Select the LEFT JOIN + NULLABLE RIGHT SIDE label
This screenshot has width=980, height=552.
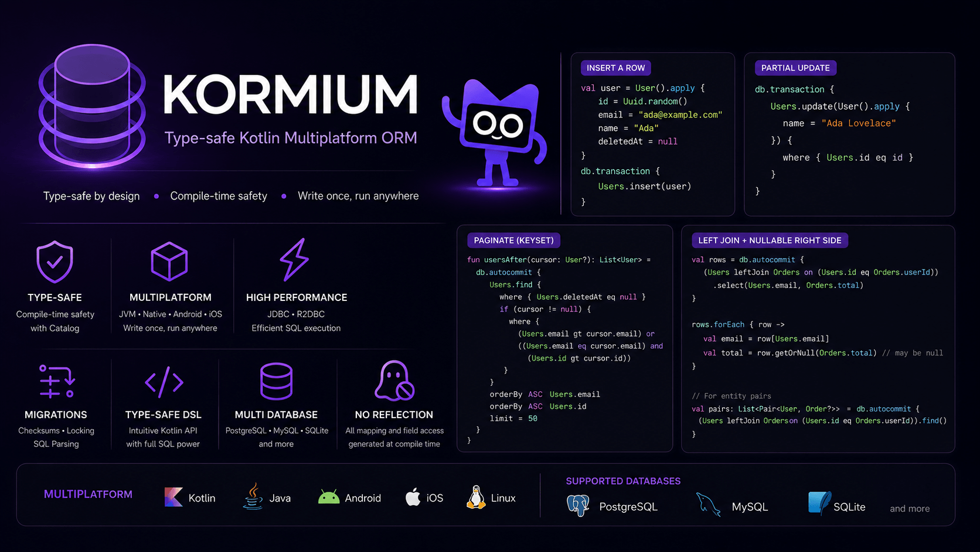770,241
